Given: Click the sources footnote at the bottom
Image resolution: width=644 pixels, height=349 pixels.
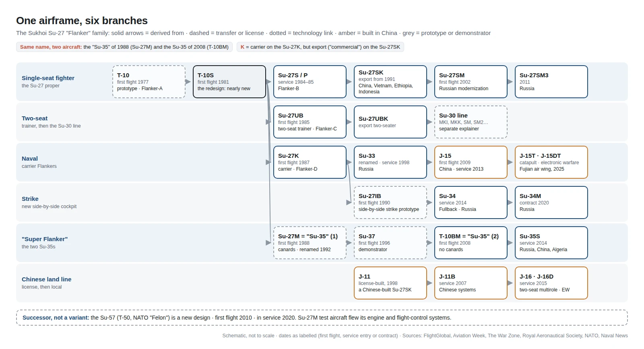Looking at the screenshot, I should 425,336.
